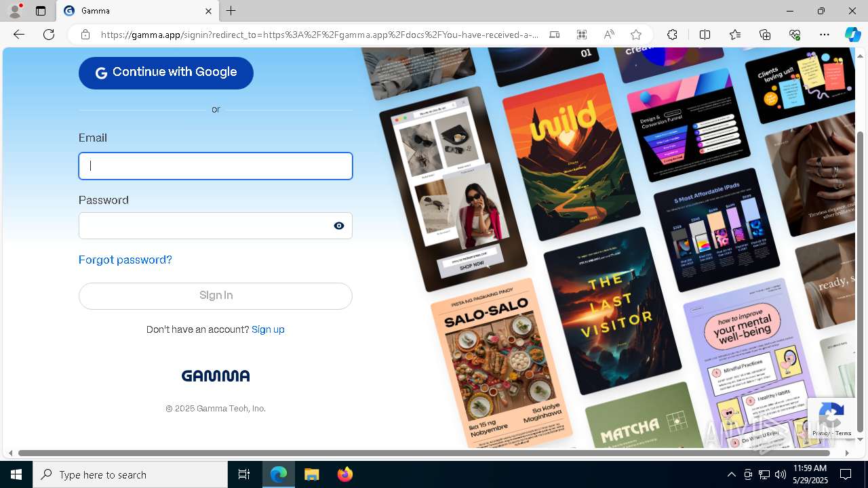Toggle password visibility eye icon
Image resolution: width=868 pixels, height=488 pixels.
tap(339, 226)
